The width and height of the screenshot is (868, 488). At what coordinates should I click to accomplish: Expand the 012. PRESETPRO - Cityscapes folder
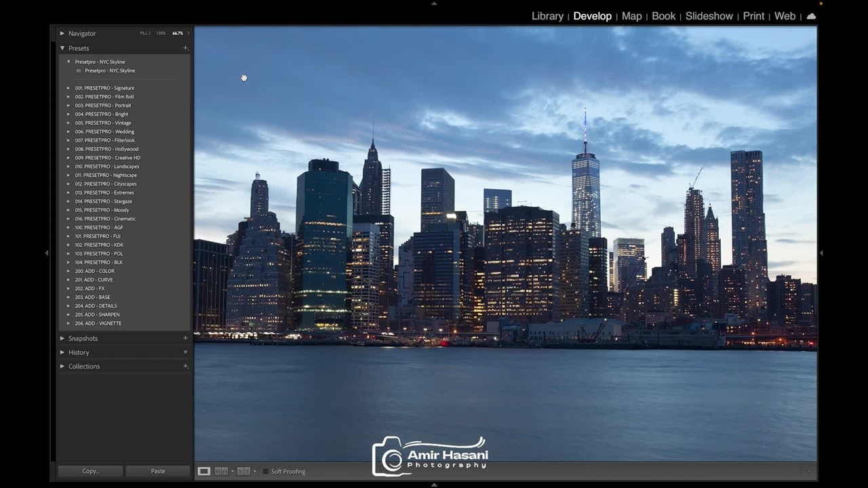click(x=68, y=184)
